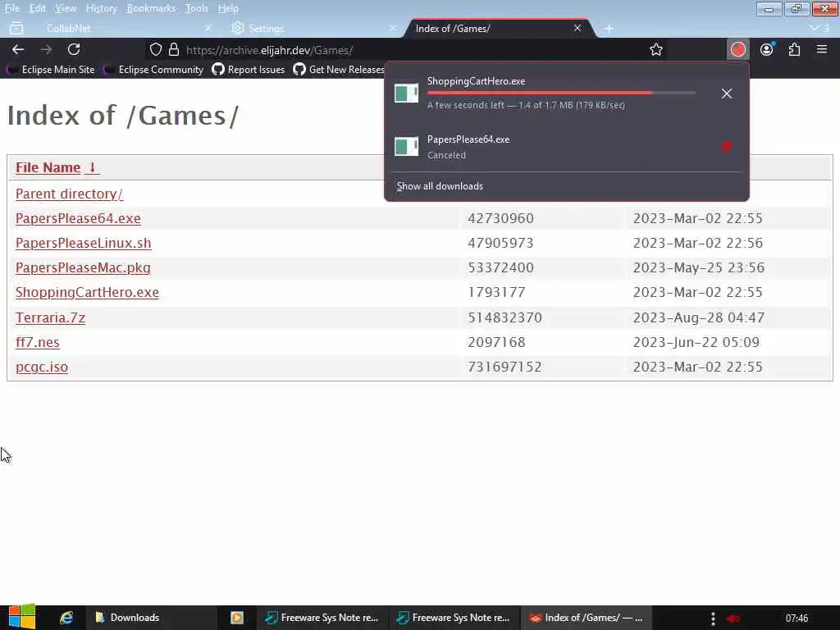Open the View menu
Screen dimensions: 840x630
66,8
